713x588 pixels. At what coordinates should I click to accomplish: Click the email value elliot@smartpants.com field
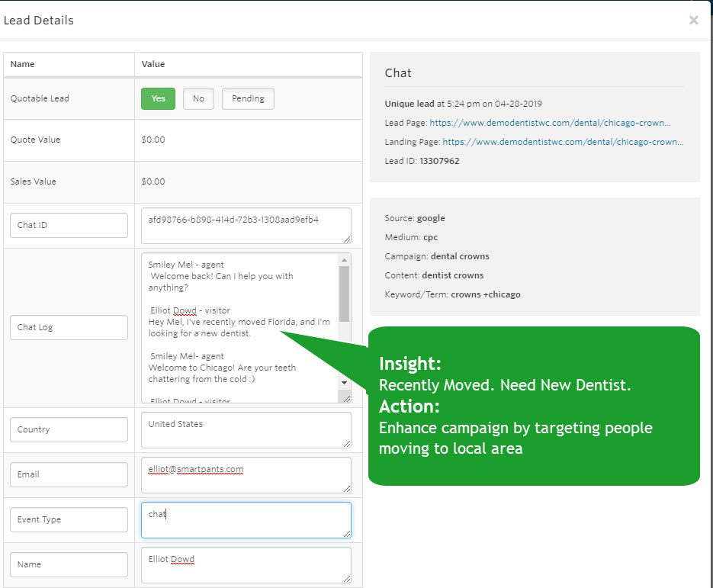[246, 475]
